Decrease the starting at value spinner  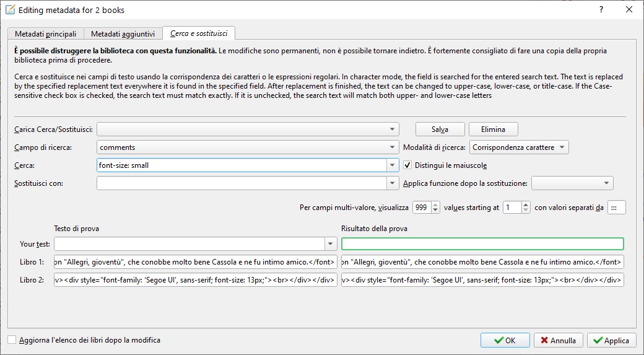click(x=526, y=211)
